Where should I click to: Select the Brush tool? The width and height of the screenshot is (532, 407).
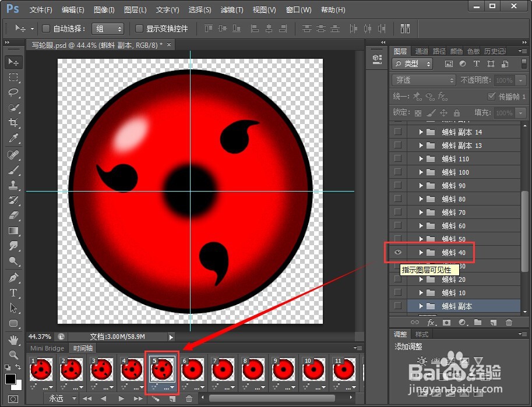tap(13, 170)
